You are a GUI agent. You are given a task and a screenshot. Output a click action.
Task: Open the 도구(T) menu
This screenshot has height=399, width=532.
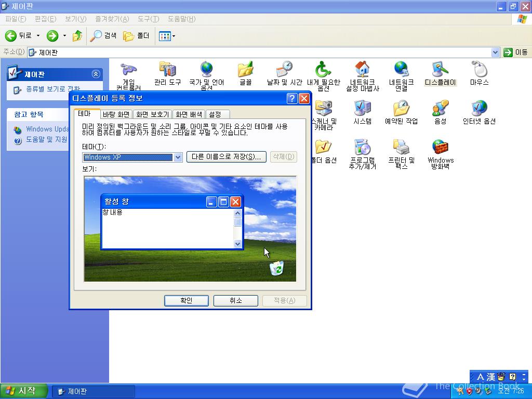pyautogui.click(x=148, y=19)
